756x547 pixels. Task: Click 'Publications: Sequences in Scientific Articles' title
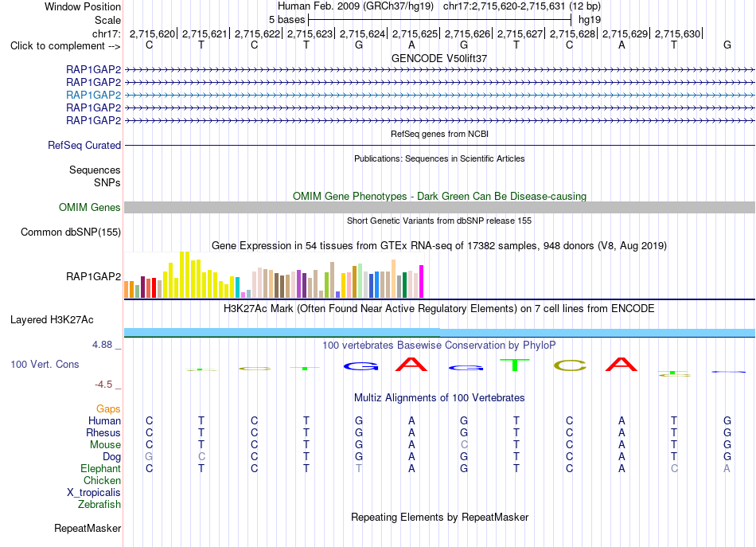click(439, 158)
